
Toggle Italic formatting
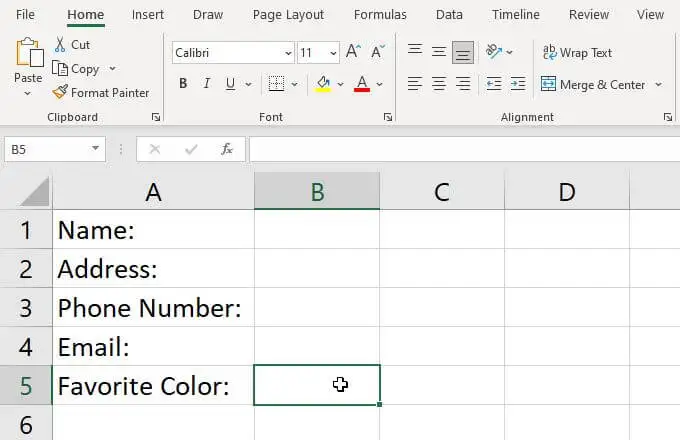coord(207,84)
